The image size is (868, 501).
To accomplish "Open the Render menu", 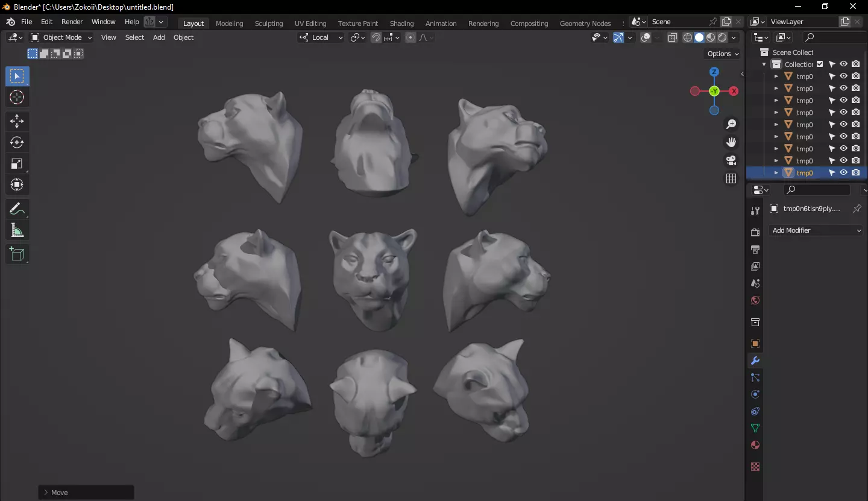I will coord(72,22).
